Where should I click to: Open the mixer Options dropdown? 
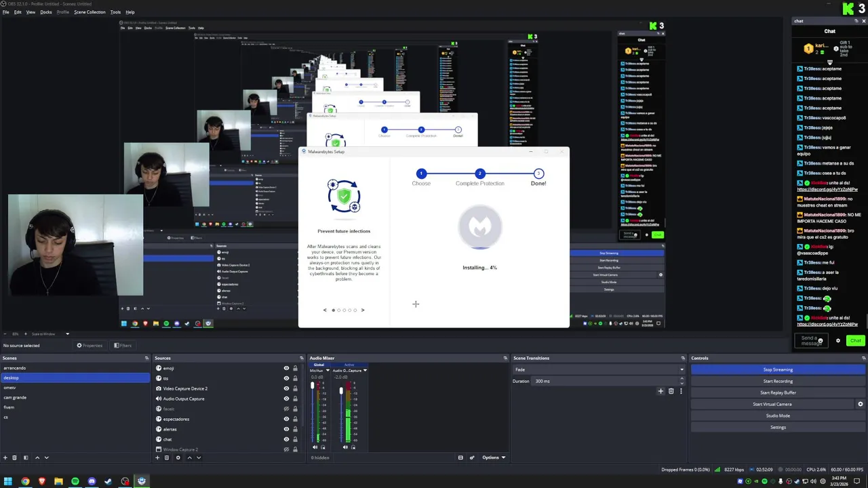click(494, 457)
